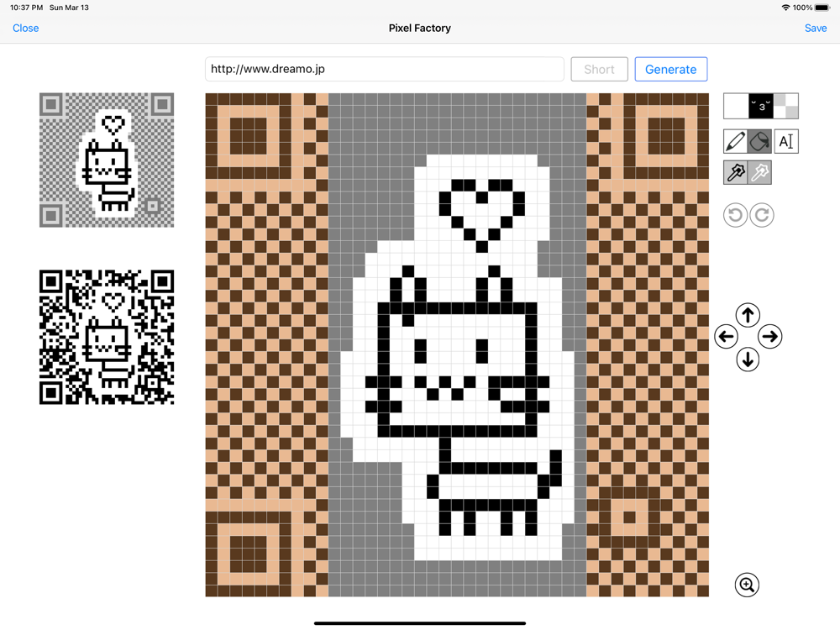Tap the Wi-Fi status icon

[786, 8]
